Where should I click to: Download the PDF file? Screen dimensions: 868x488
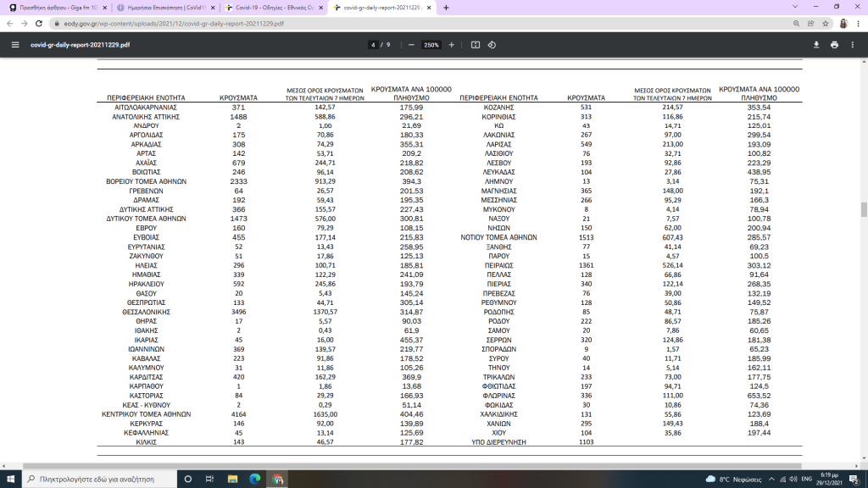click(816, 45)
